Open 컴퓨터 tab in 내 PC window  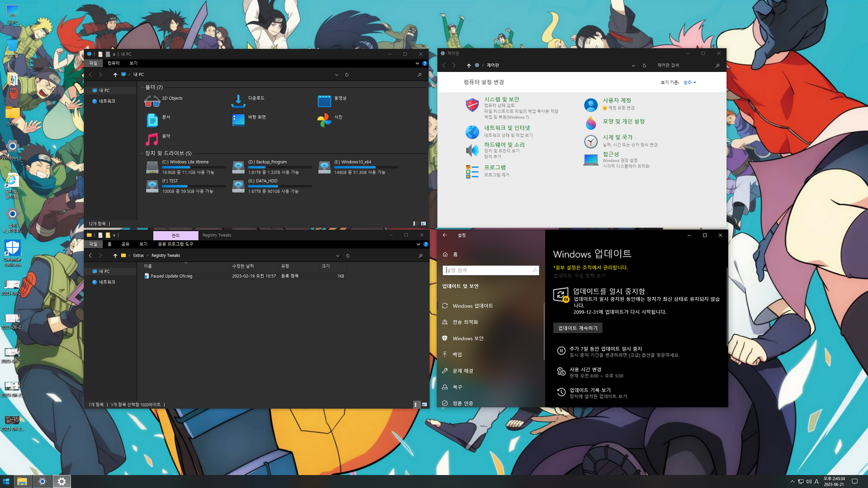click(113, 63)
